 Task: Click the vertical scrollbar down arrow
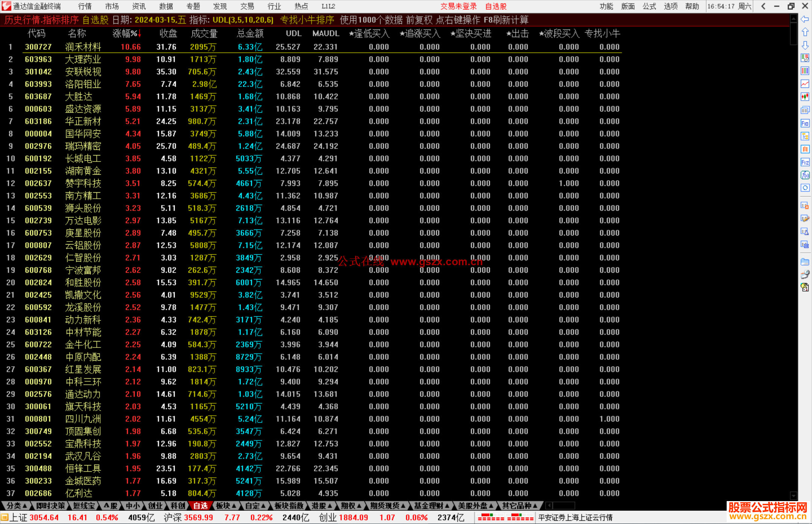coord(794,496)
